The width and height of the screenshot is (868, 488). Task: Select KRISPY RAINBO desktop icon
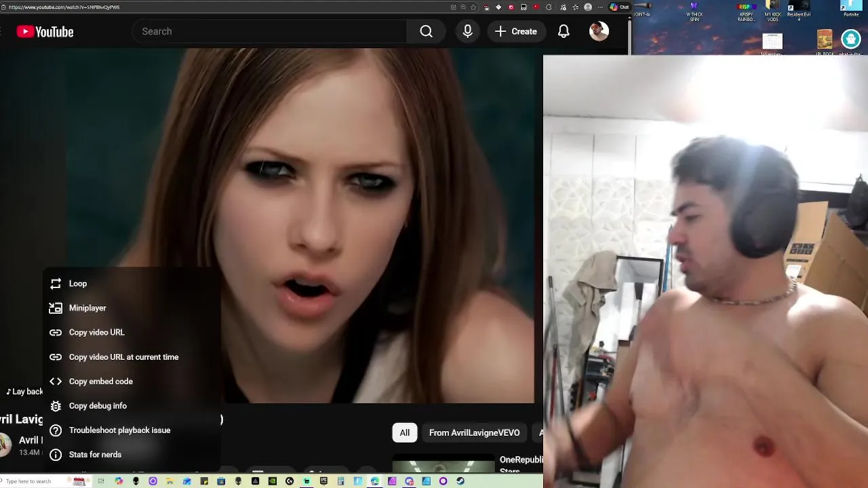point(746,12)
